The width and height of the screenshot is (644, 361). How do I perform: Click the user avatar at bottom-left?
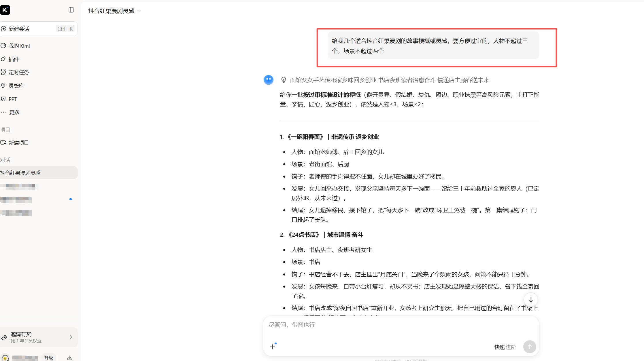5,358
